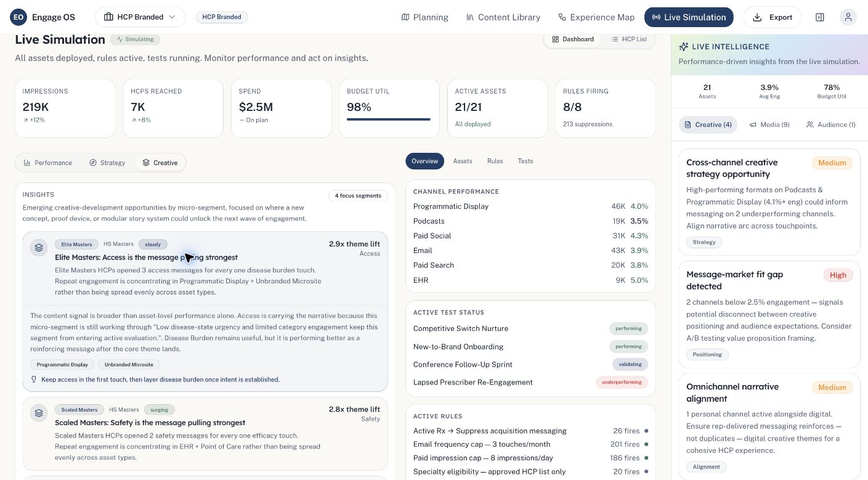Show the Audience (1) insights tab
The height and width of the screenshot is (480, 868).
point(831,124)
